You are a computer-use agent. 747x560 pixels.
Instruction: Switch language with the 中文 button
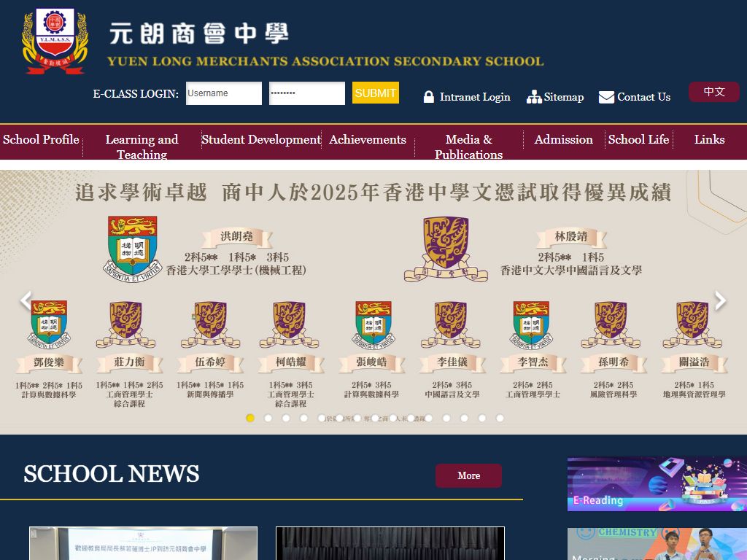[714, 91]
